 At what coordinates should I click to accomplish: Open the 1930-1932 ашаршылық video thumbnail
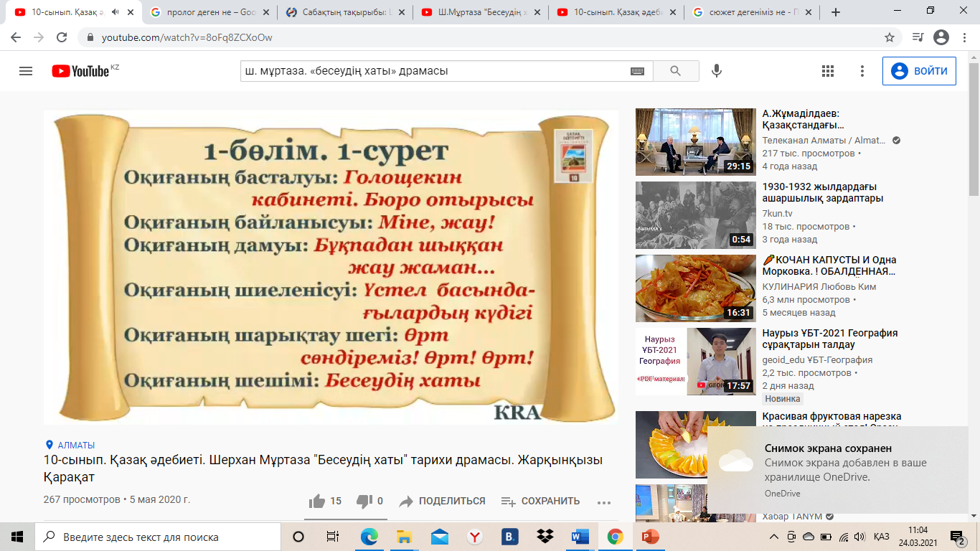tap(696, 215)
